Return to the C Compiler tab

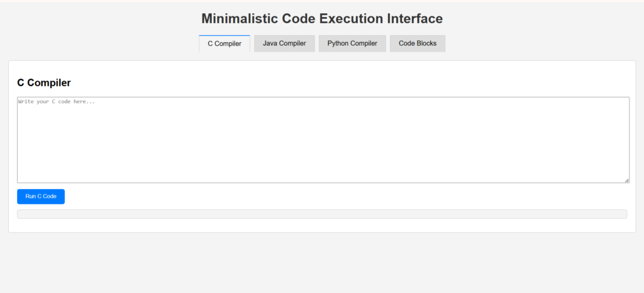coord(225,43)
